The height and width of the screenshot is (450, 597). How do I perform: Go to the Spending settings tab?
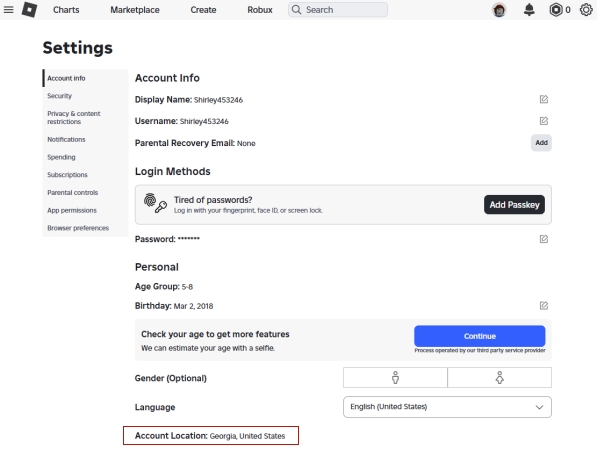tap(85, 157)
